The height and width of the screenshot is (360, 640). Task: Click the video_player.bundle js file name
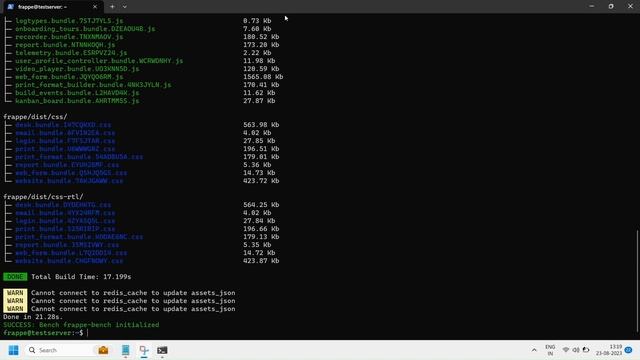pos(78,69)
